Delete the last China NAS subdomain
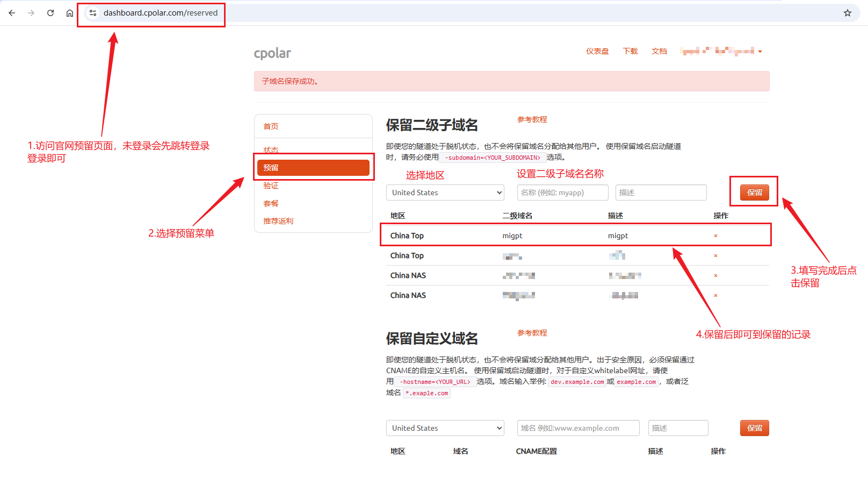This screenshot has width=868, height=478. pyautogui.click(x=715, y=296)
